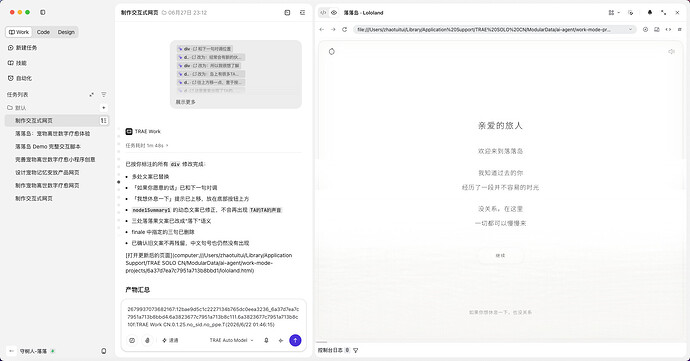Focus the chat message input box
Viewport: 690px width, 361px height.
coord(213,317)
